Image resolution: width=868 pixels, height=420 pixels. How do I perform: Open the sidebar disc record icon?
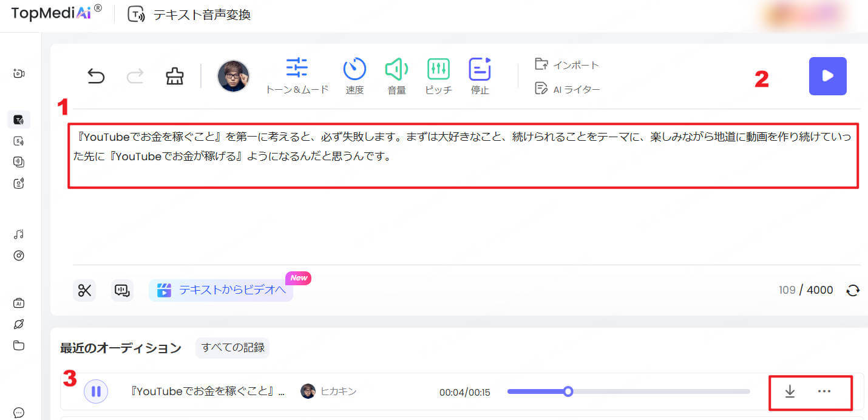(x=19, y=256)
